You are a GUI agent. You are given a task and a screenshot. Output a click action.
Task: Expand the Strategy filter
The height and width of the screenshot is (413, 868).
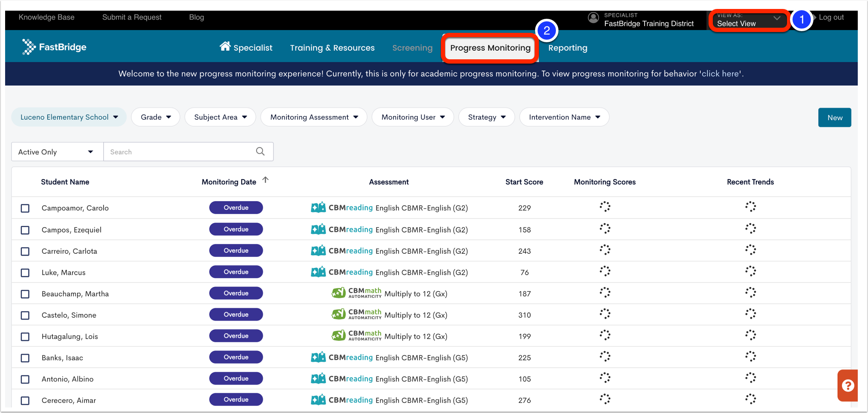486,117
